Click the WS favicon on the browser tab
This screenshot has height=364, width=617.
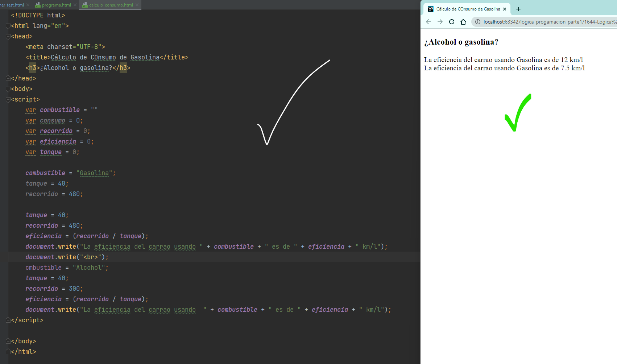[431, 9]
